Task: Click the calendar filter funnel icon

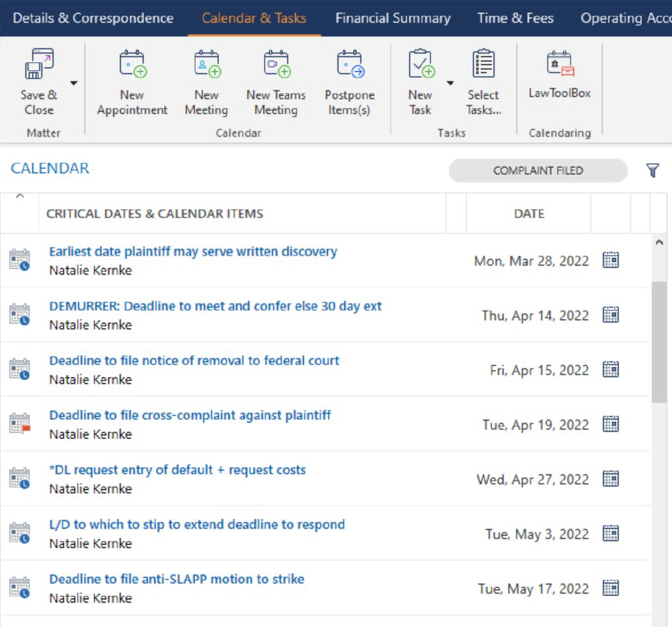Action: (x=652, y=171)
